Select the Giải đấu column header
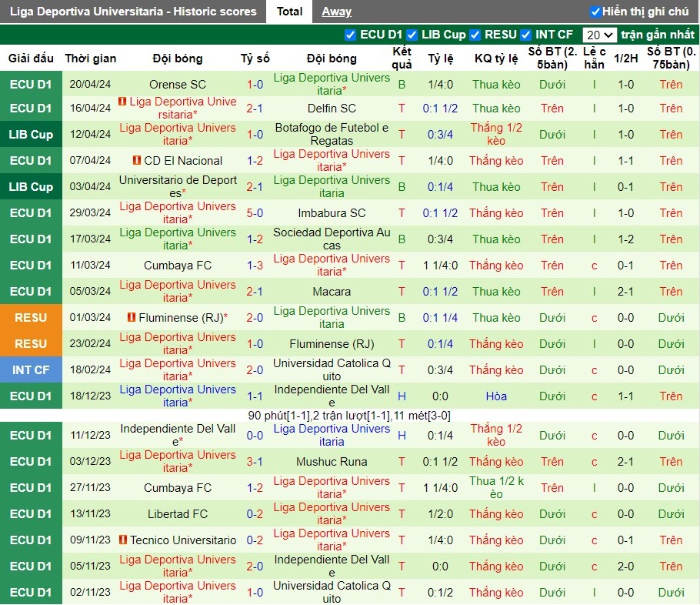 [31, 58]
